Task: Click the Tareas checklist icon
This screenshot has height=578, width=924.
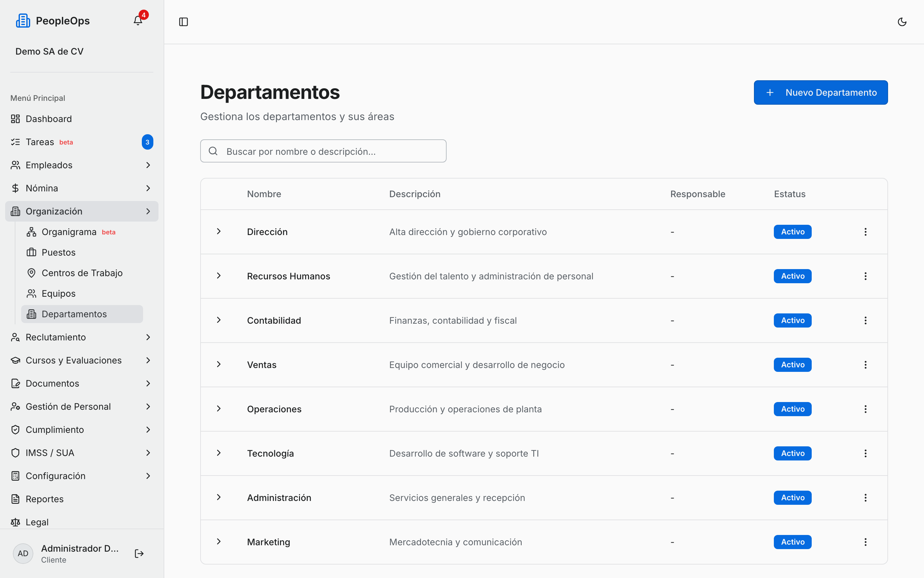Action: coord(15,142)
